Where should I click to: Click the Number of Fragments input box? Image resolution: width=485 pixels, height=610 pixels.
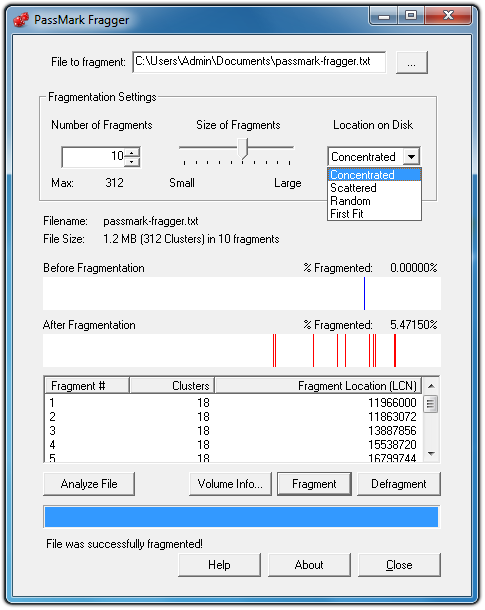[x=93, y=157]
